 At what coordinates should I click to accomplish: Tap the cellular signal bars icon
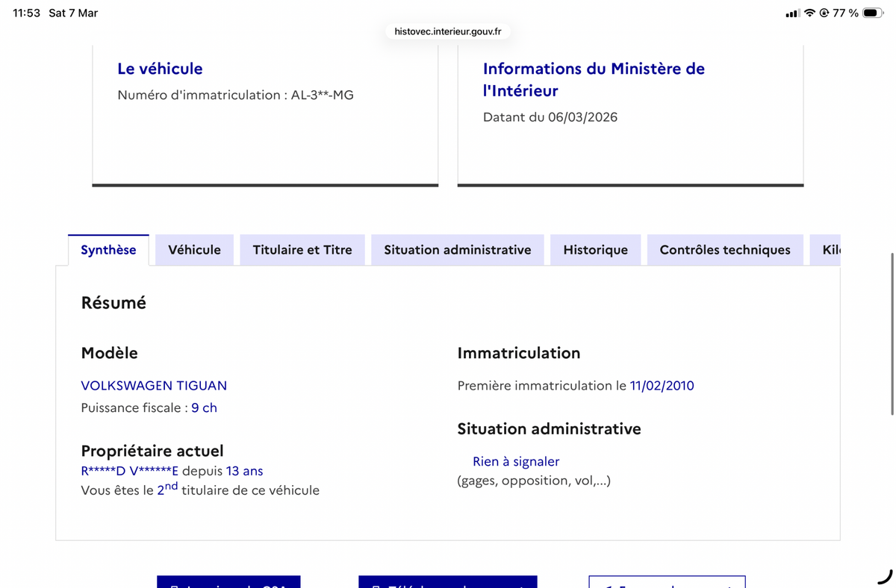(793, 13)
